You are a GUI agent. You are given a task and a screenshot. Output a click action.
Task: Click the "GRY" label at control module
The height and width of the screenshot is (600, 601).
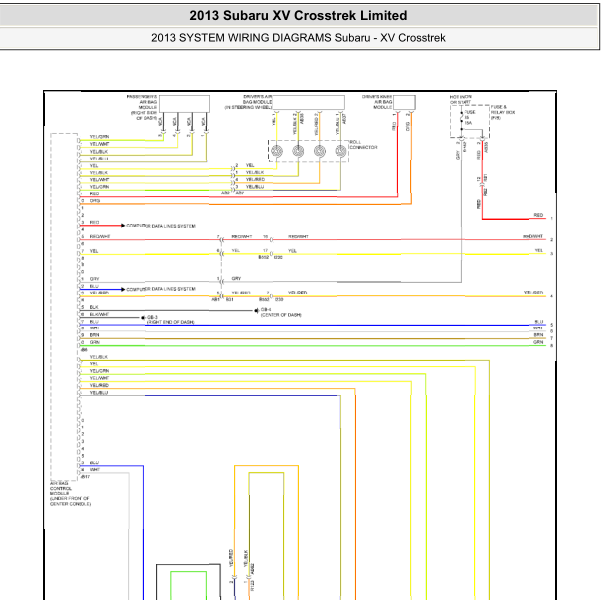(x=94, y=279)
